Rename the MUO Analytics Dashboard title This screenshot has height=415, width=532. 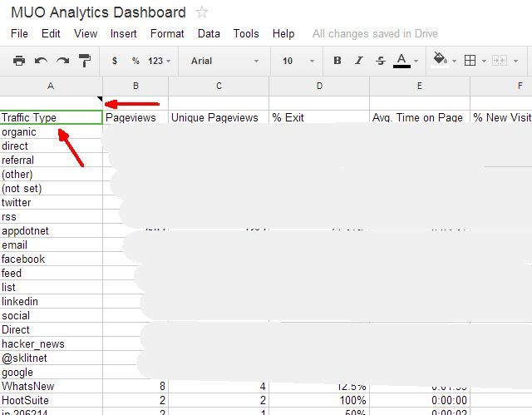98,12
